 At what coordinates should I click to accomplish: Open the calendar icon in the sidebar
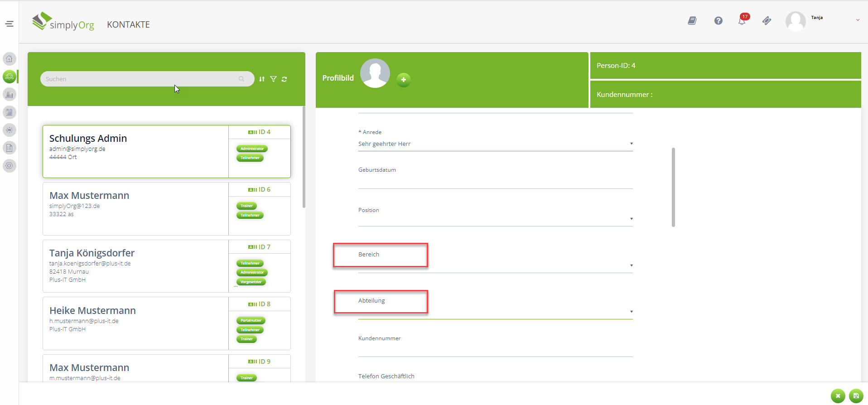(9, 112)
